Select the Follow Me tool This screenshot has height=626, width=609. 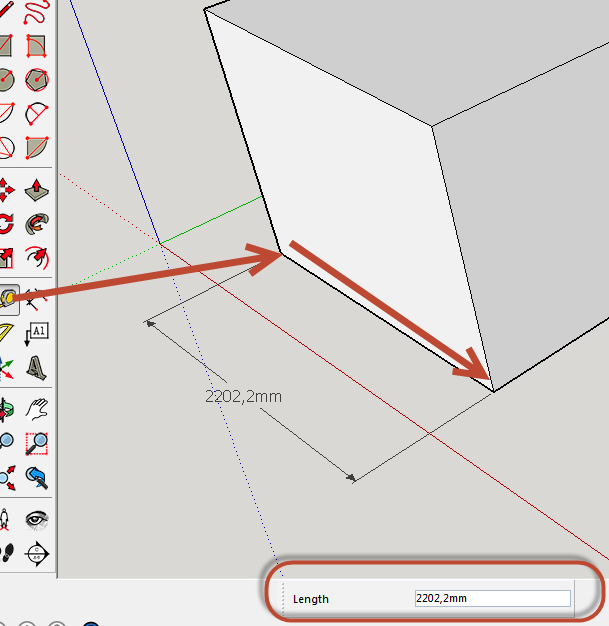37,224
